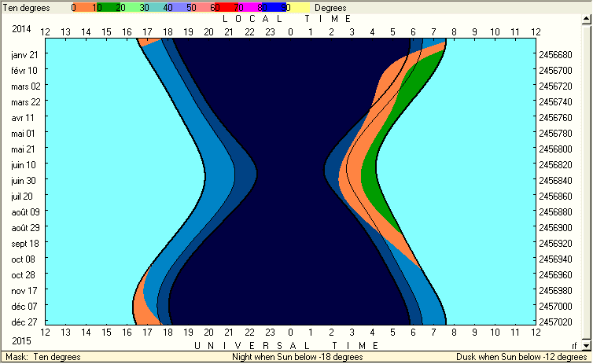593x364 pixels.
Task: Click the 'LOCAL TIME' axis title
Action: [287, 19]
